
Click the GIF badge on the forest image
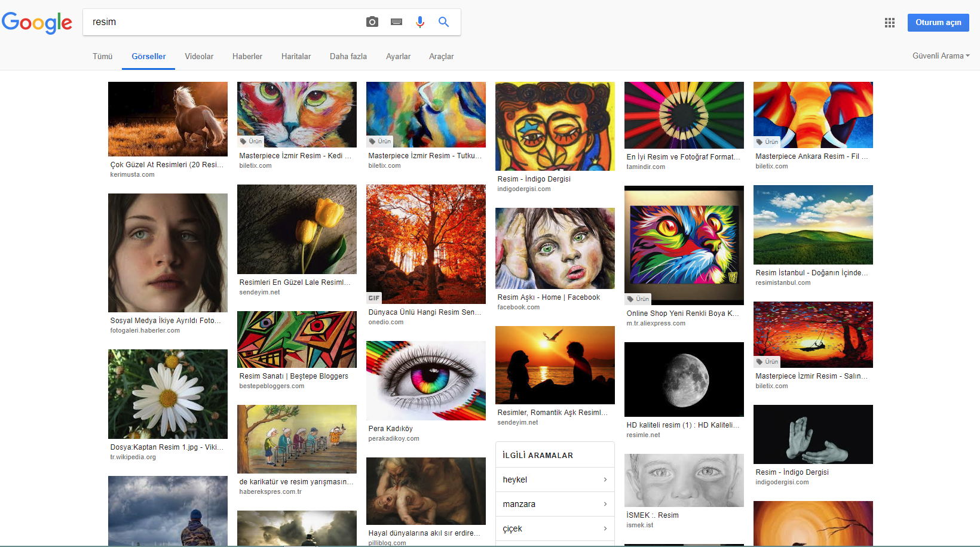point(374,298)
